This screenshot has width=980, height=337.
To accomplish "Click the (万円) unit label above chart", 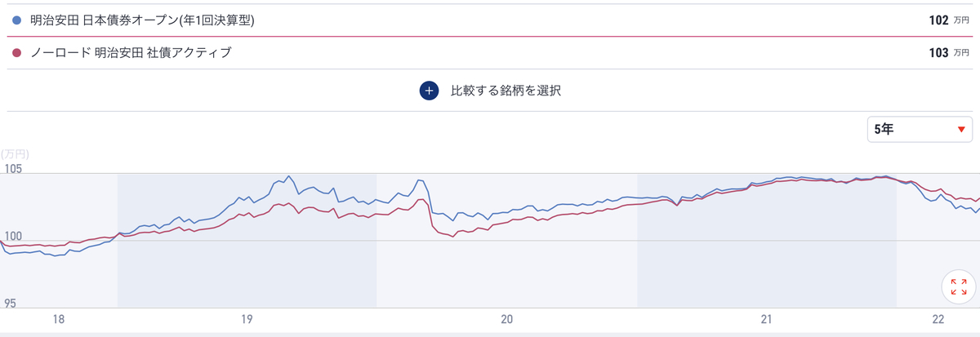I will point(15,153).
